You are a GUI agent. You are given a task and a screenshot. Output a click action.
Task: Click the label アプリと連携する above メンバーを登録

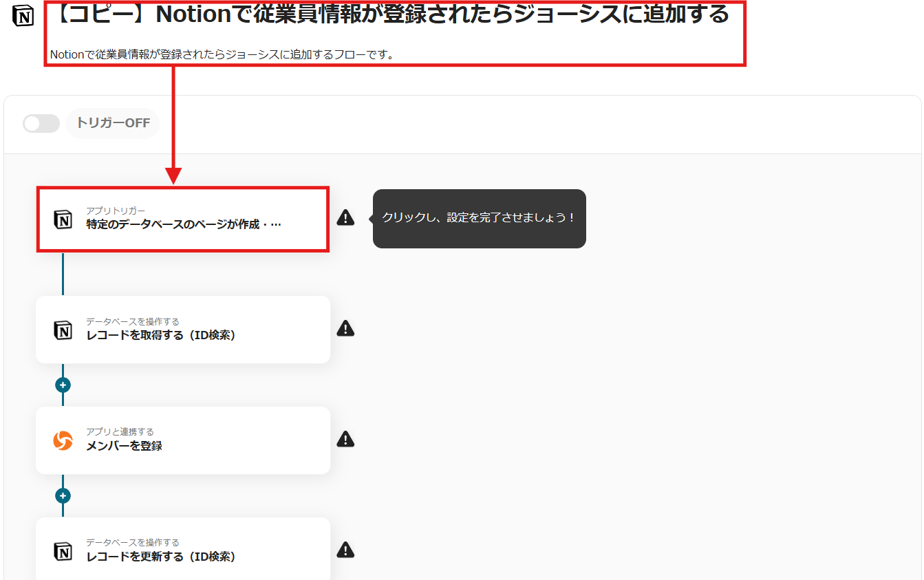tap(120, 432)
